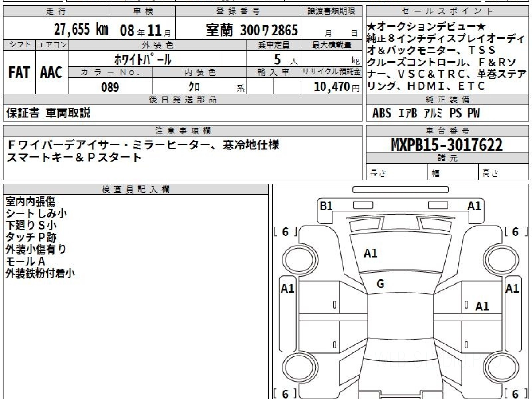The height and width of the screenshot is (399, 532).
Task: Select the 譲渡書類期限 header
Action: (x=331, y=12)
